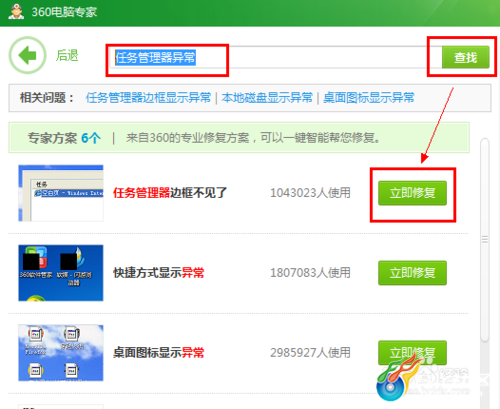Click 立即修复 for 桌面图标显示异常
The image size is (500, 409).
coord(412,353)
